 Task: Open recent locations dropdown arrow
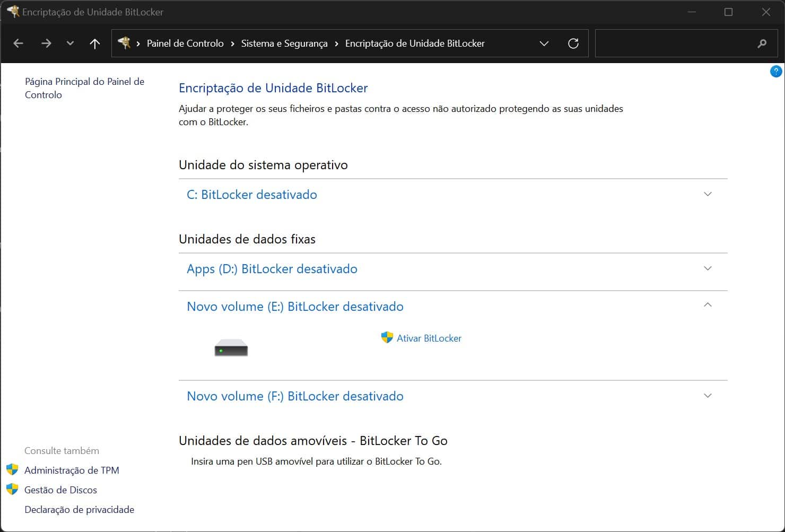coord(70,43)
